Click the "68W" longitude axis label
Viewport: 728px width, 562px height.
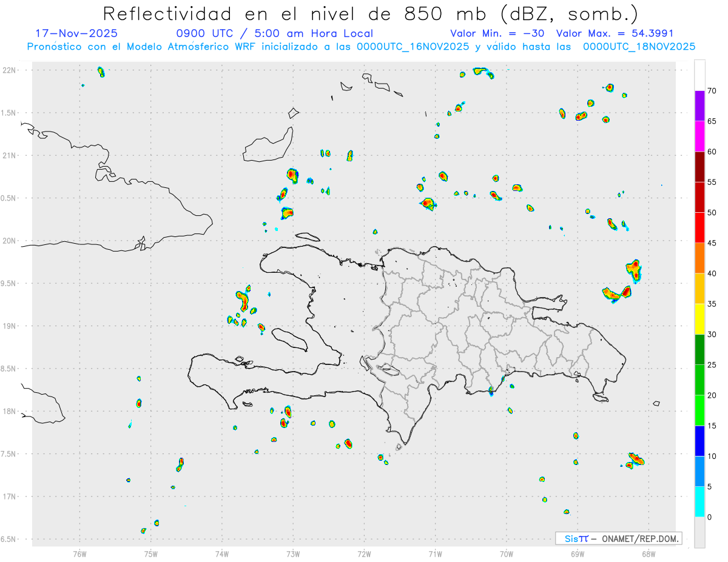click(x=648, y=554)
